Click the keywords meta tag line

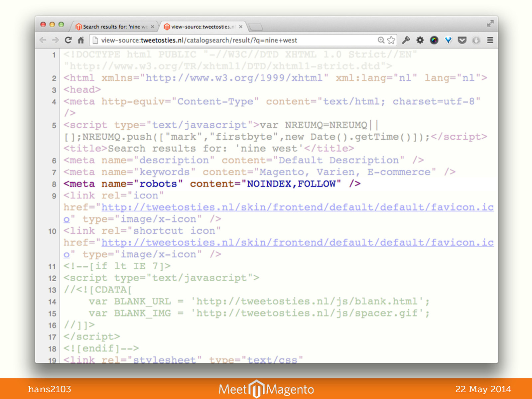pos(259,172)
